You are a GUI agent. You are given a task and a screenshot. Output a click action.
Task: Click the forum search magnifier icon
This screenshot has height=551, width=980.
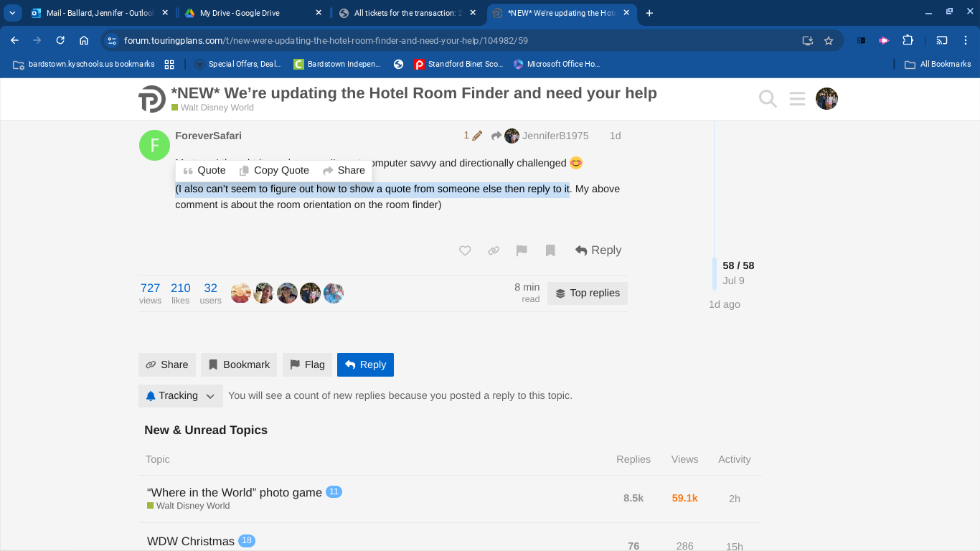(768, 99)
